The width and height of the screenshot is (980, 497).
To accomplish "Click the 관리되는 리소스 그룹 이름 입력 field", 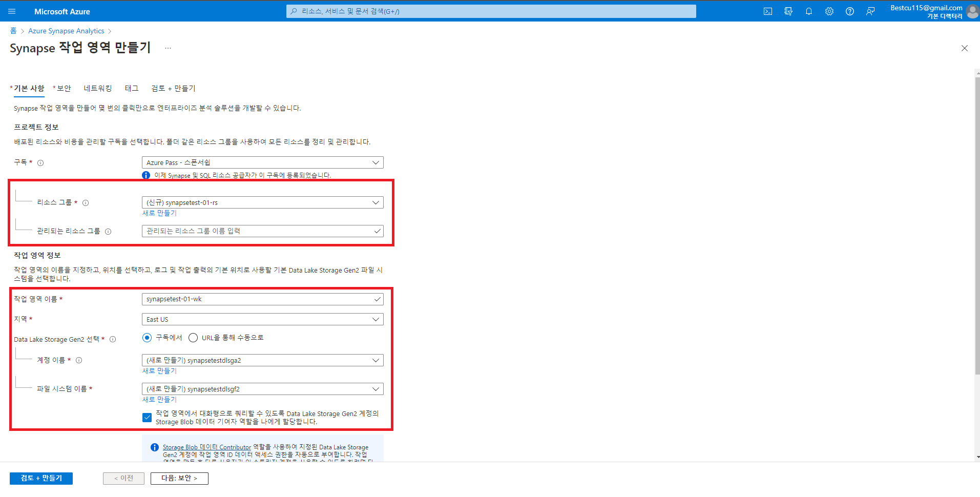I will pyautogui.click(x=262, y=231).
